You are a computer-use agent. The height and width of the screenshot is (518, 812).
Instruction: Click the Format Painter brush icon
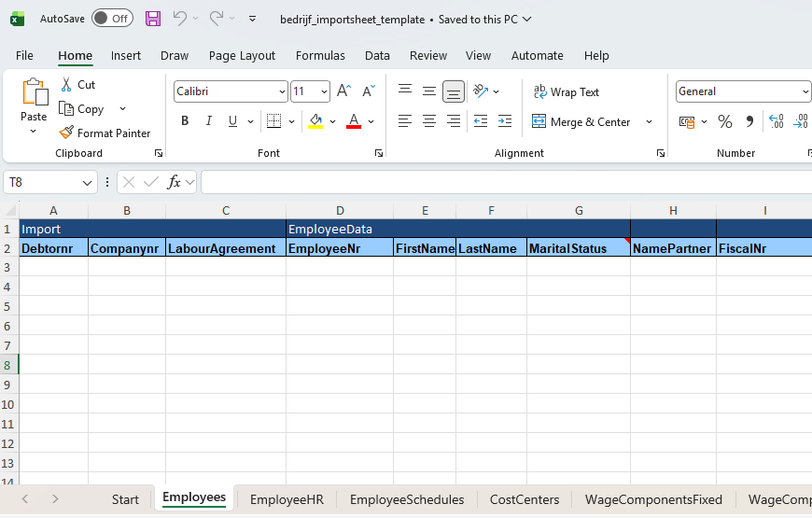66,133
